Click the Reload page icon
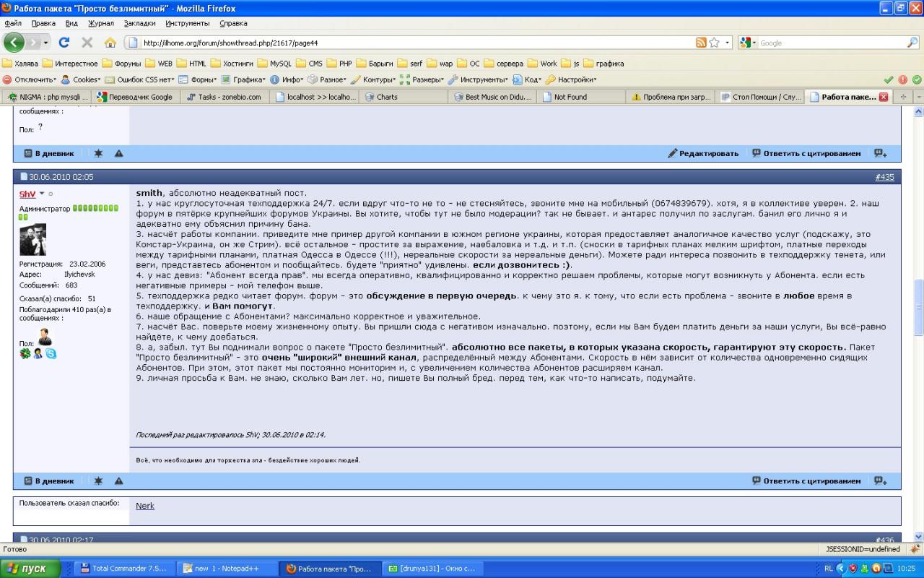 (64, 43)
